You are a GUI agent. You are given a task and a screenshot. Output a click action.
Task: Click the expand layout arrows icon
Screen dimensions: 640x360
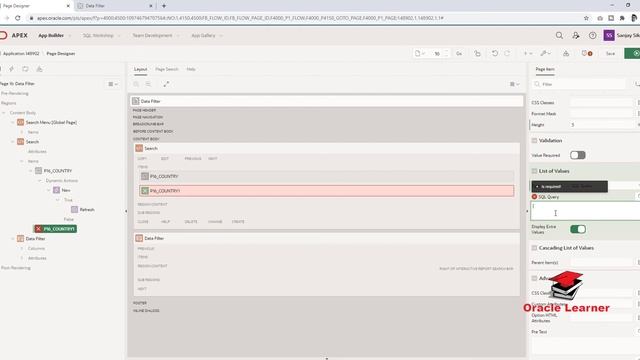(x=166, y=84)
